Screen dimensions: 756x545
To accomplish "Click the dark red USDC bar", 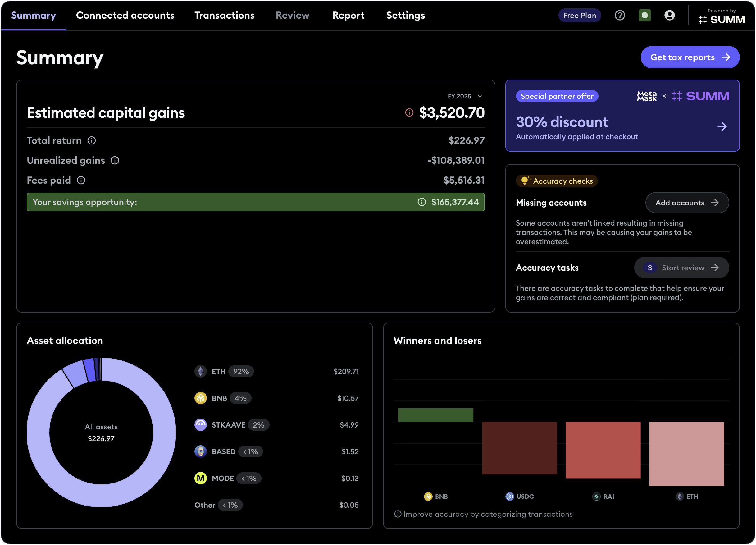I will coord(519,448).
